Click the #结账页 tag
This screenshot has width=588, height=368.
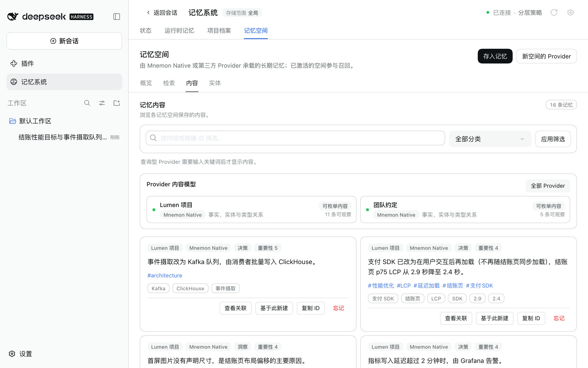453,286
